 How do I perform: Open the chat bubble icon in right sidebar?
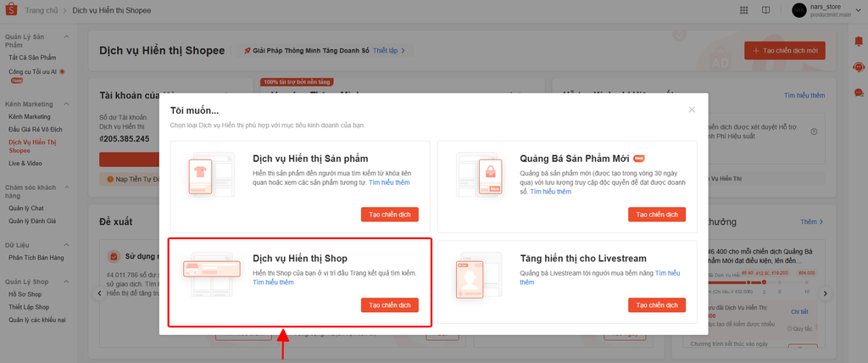[x=859, y=92]
